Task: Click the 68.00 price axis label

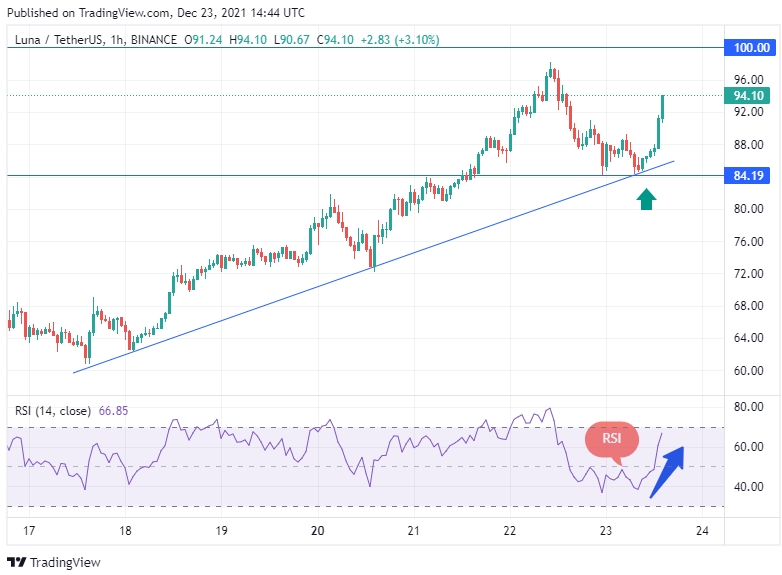Action: [x=749, y=306]
